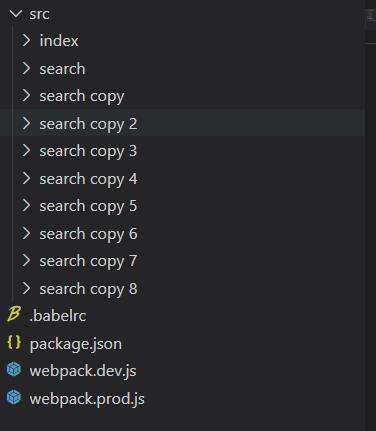The height and width of the screenshot is (431, 376).
Task: Expand the 'search copy 5' chevron
Action: point(26,206)
